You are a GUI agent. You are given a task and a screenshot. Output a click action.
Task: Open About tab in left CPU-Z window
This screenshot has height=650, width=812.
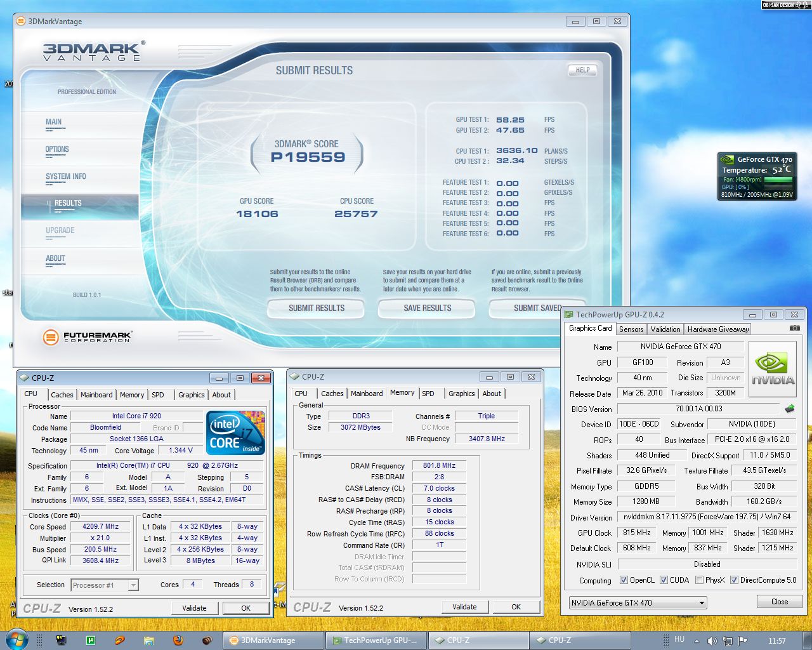[221, 395]
